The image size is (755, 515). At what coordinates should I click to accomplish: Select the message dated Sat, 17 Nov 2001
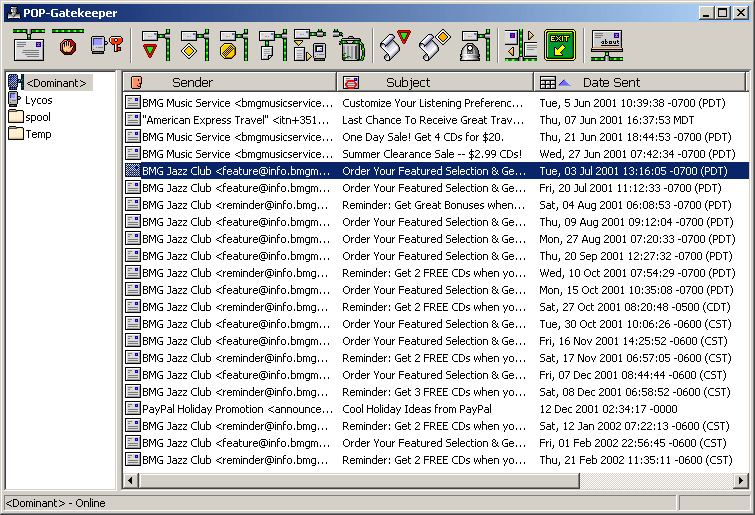(436, 358)
